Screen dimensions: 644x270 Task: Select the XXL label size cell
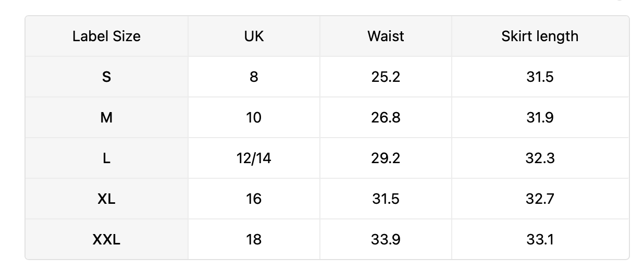(x=106, y=239)
